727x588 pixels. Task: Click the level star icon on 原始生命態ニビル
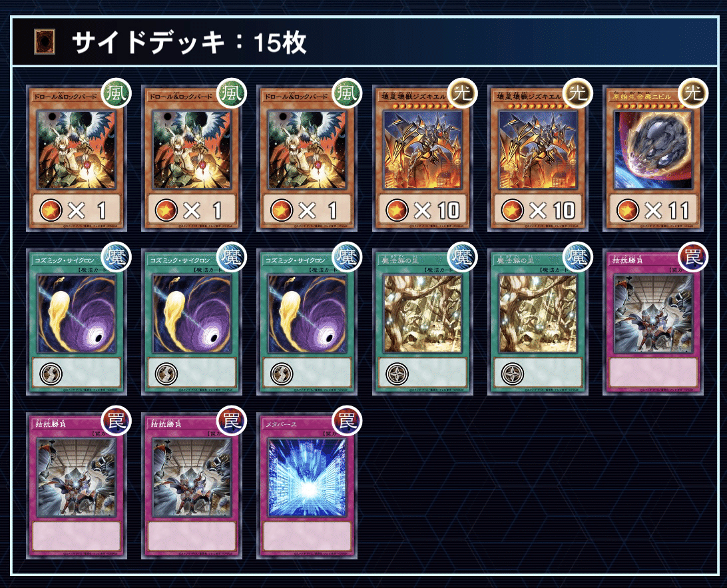click(x=628, y=210)
